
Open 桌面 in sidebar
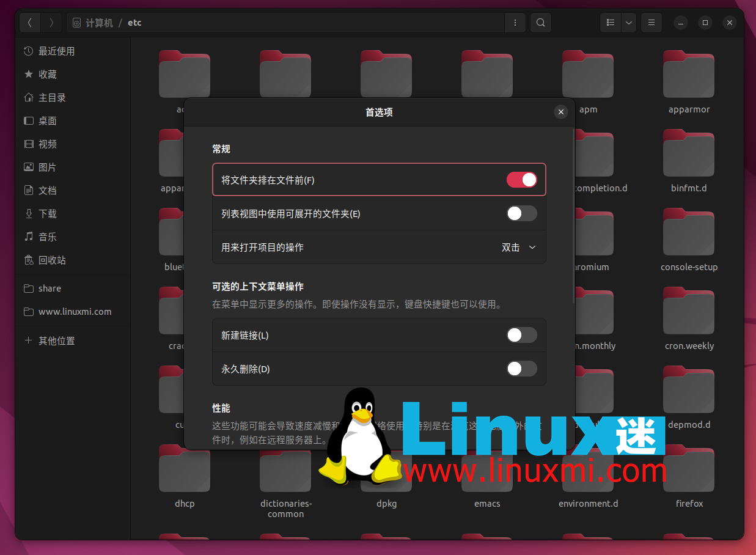73,121
